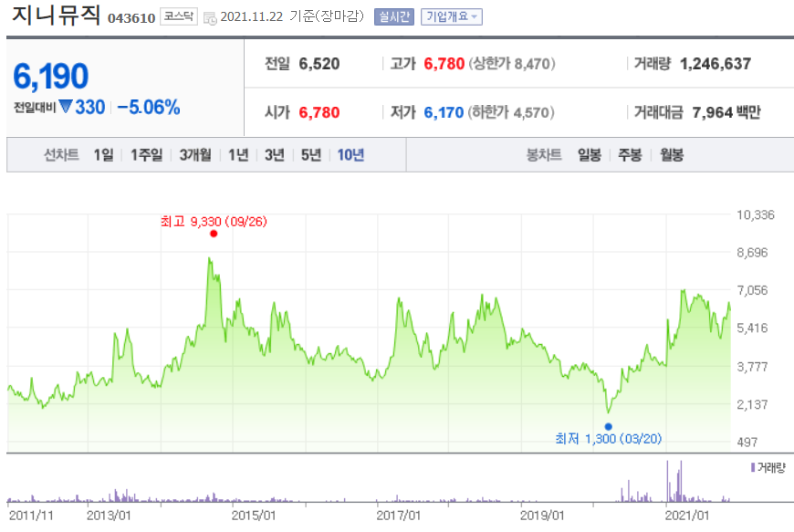Switch chart to 1년 range

(238, 155)
